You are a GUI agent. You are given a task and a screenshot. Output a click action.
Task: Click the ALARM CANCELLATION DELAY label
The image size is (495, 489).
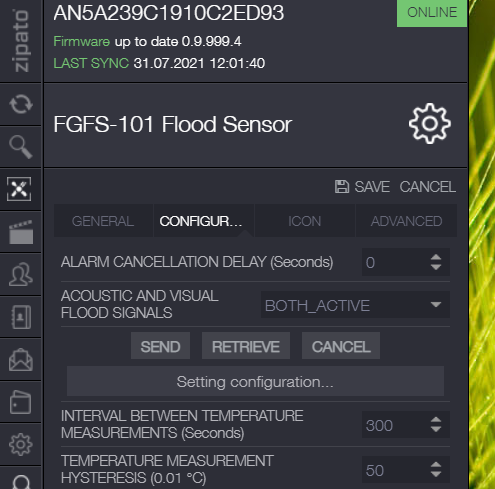[x=197, y=262]
